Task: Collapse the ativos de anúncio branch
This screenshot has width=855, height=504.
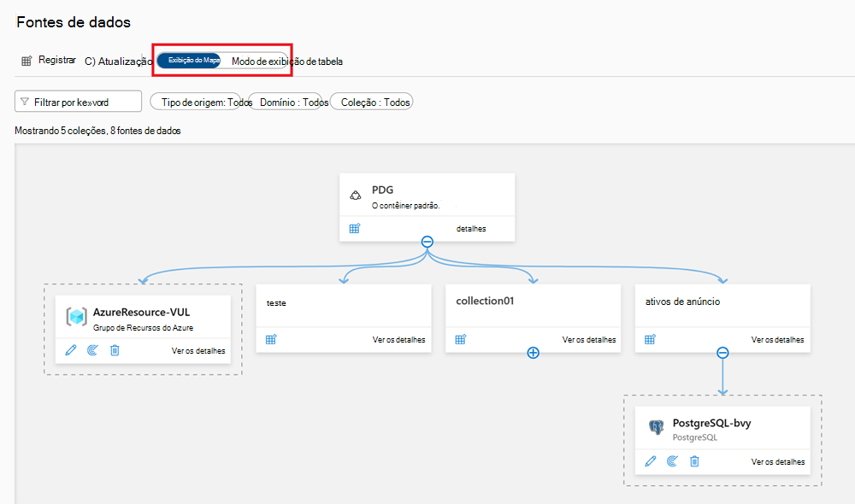Action: [x=722, y=351]
